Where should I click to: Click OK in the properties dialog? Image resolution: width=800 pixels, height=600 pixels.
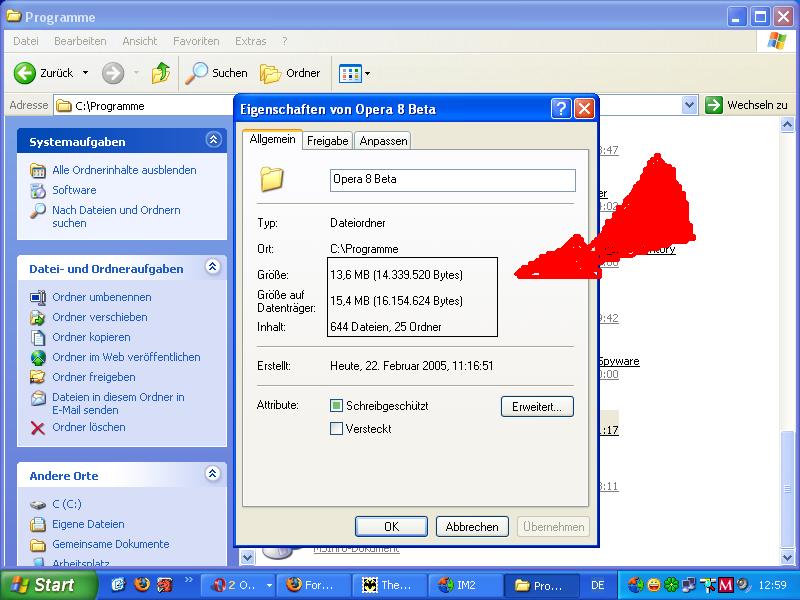click(391, 527)
